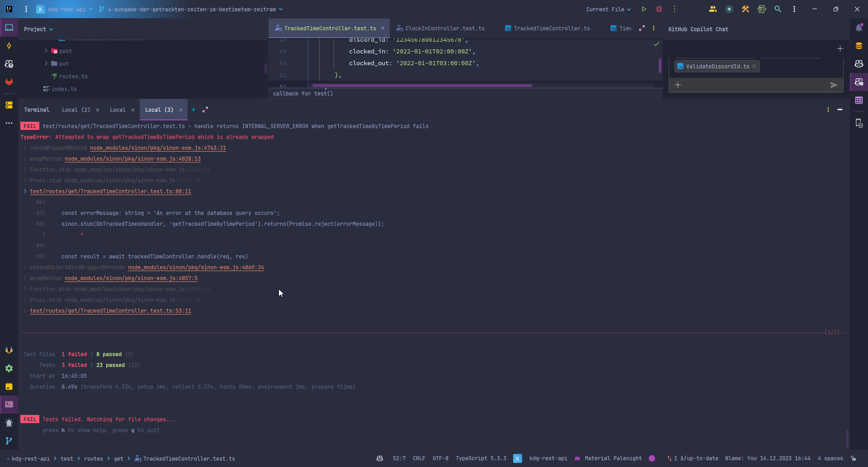Toggle read-only lock in status bar

pos(853,458)
